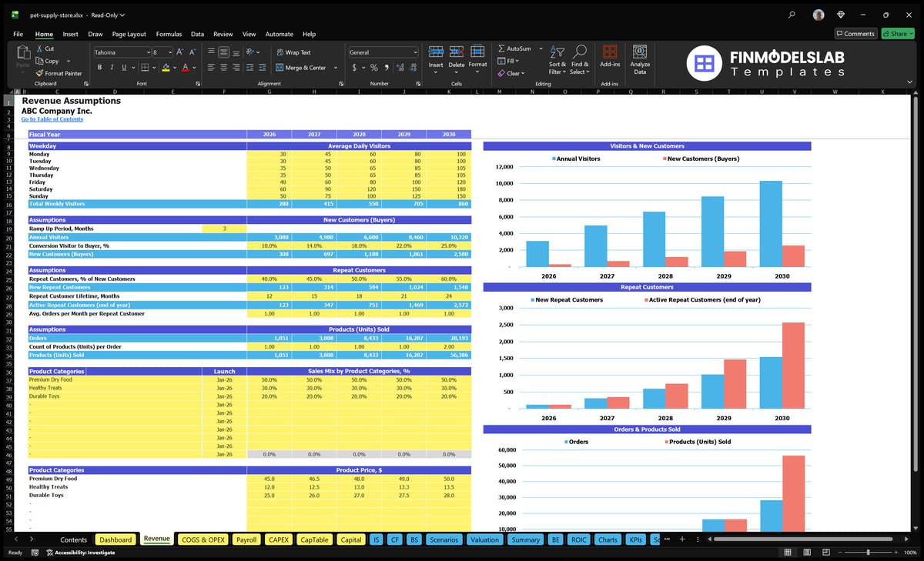Open the Merge & Center dropdown arrow
The width and height of the screenshot is (924, 561).
[x=336, y=68]
